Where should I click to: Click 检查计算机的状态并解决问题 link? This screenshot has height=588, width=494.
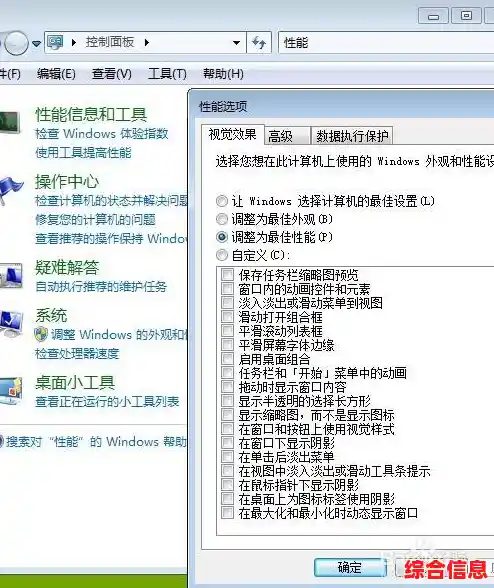pos(111,201)
